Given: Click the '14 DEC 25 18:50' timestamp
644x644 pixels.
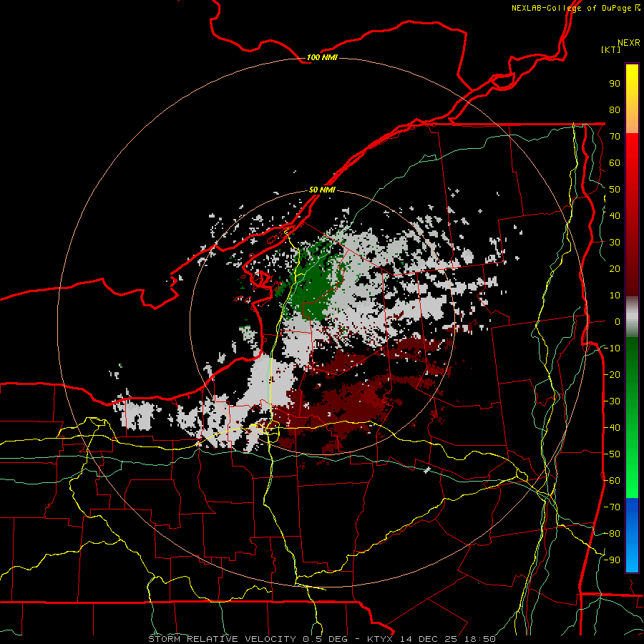Looking at the screenshot, I should (x=448, y=639).
